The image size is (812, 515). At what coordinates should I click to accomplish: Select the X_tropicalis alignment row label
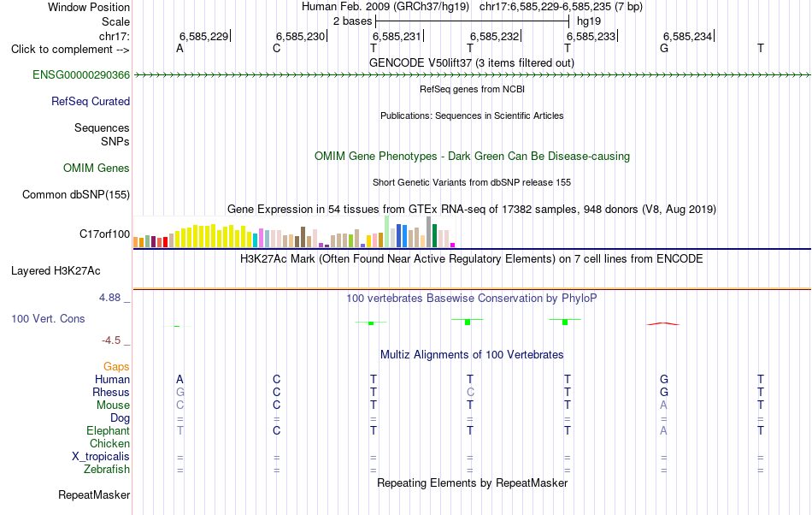click(101, 457)
